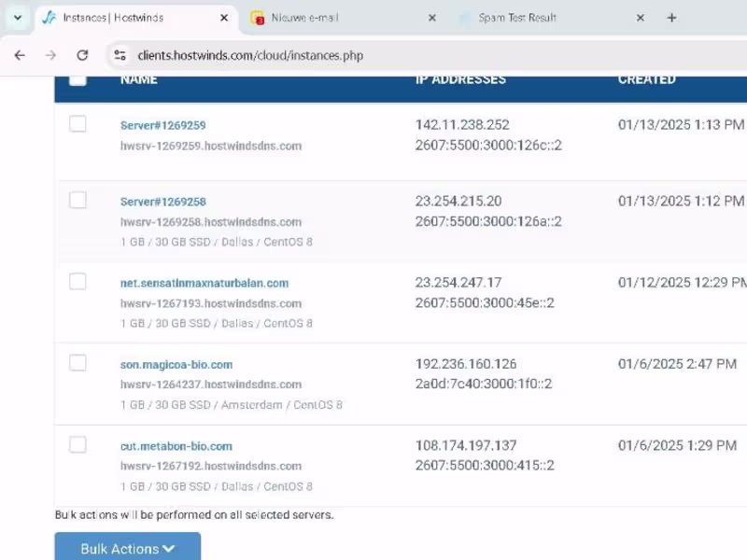Click hostname hwsrv-1267193.hostwindsdns.com
Image resolution: width=747 pixels, height=560 pixels.
pos(211,303)
